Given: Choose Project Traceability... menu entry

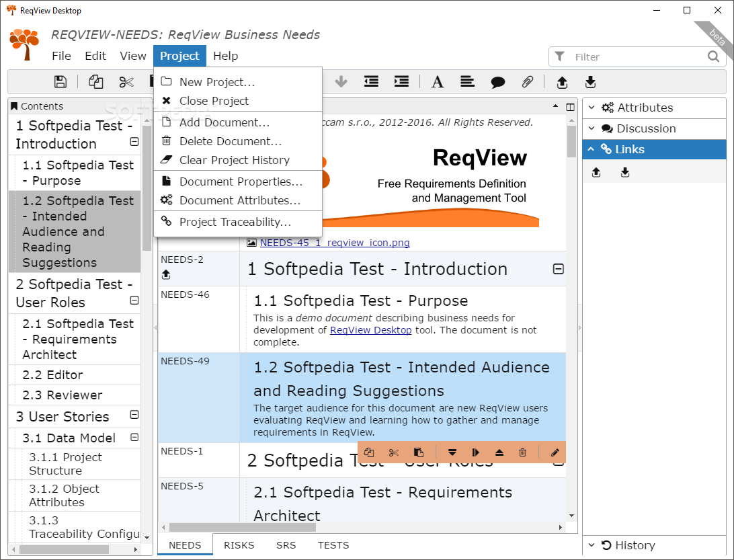Looking at the screenshot, I should (x=238, y=222).
